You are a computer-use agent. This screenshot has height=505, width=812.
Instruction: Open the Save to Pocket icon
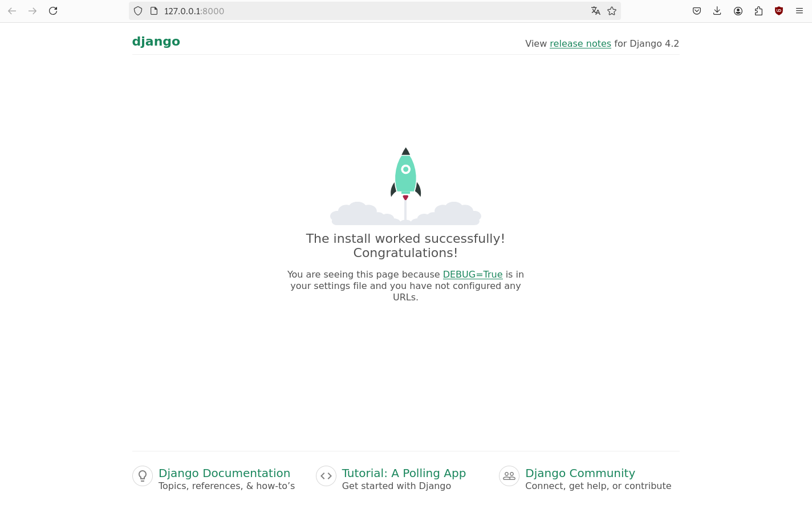pos(697,11)
